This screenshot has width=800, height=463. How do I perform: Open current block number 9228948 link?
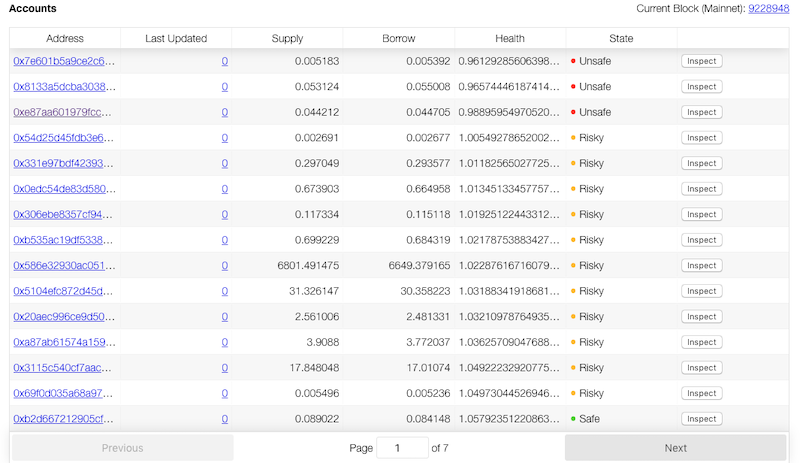tap(768, 9)
